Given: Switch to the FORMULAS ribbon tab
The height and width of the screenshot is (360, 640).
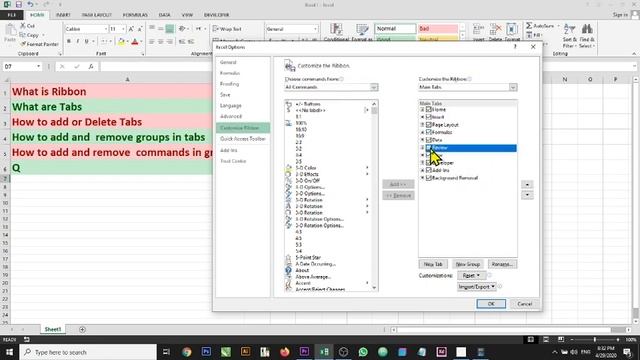Looking at the screenshot, I should 135,15.
